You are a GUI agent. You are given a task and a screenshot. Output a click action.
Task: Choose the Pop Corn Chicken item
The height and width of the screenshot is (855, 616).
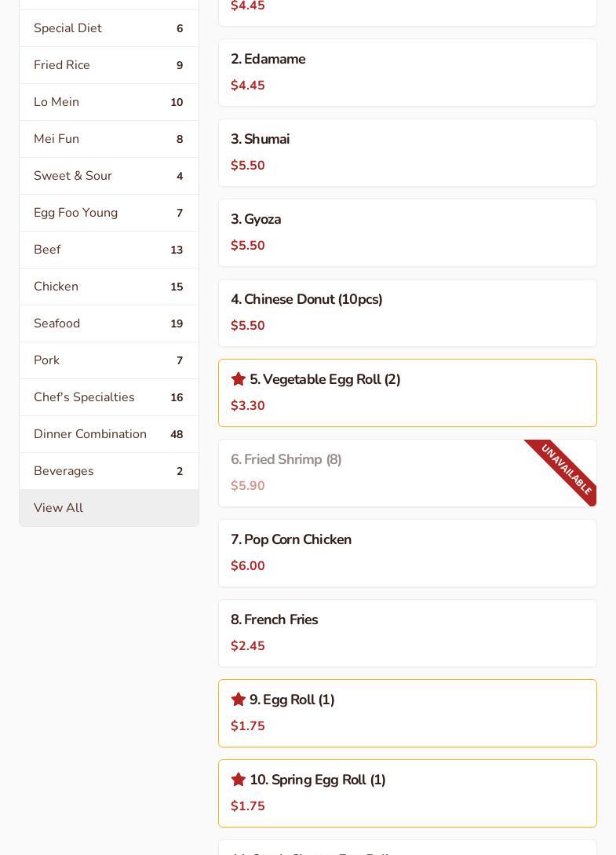click(407, 553)
